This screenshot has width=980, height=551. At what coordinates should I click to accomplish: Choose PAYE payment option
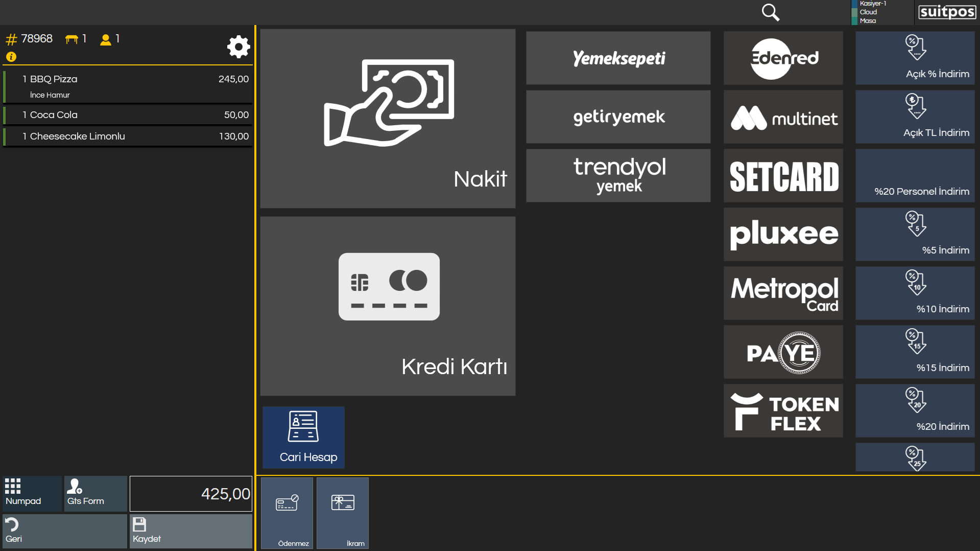pyautogui.click(x=783, y=352)
